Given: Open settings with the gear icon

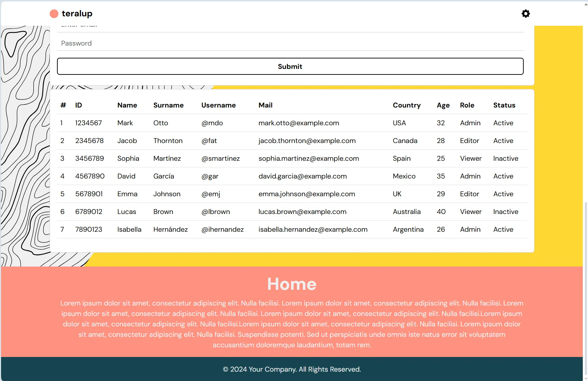Looking at the screenshot, I should click(526, 14).
